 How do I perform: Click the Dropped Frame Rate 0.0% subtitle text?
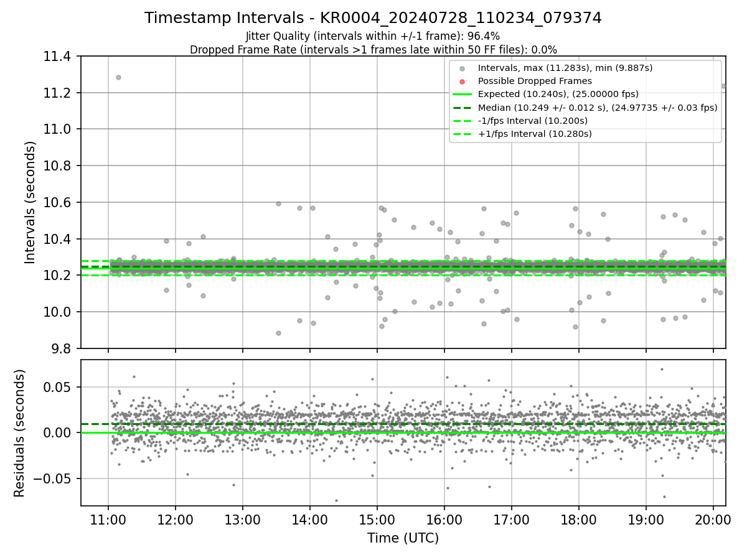coord(373,50)
